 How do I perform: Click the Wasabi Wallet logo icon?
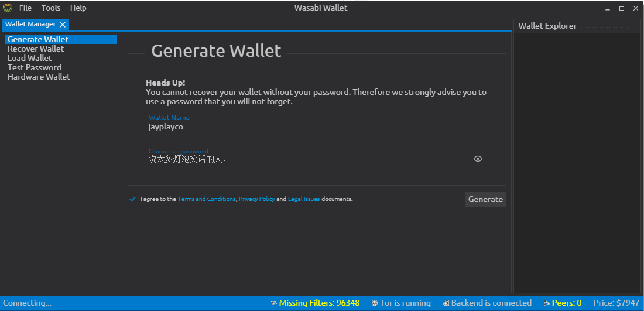[x=8, y=8]
